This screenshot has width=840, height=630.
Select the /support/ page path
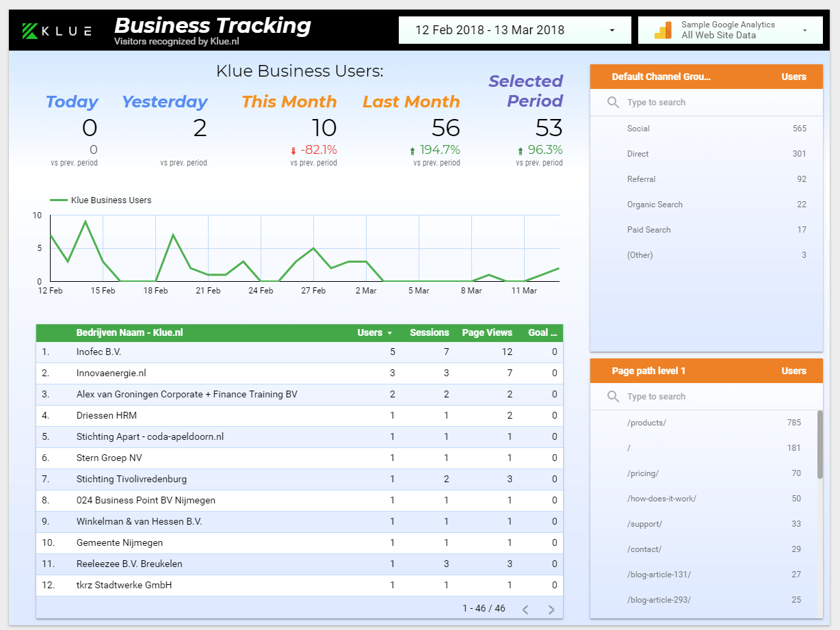click(703, 524)
